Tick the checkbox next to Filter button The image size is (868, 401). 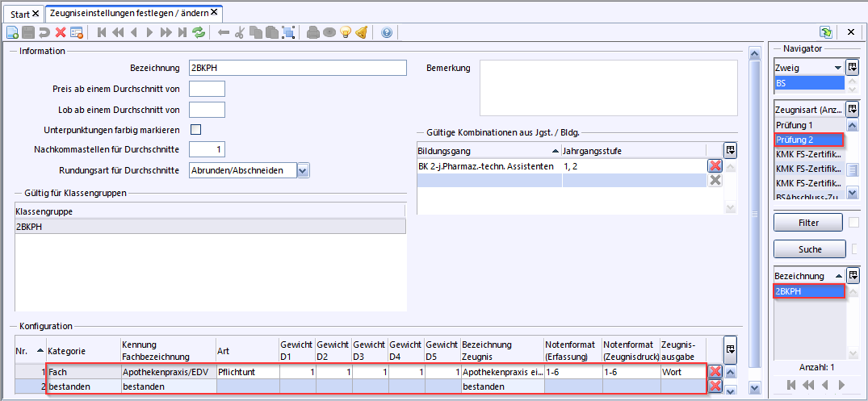click(854, 222)
